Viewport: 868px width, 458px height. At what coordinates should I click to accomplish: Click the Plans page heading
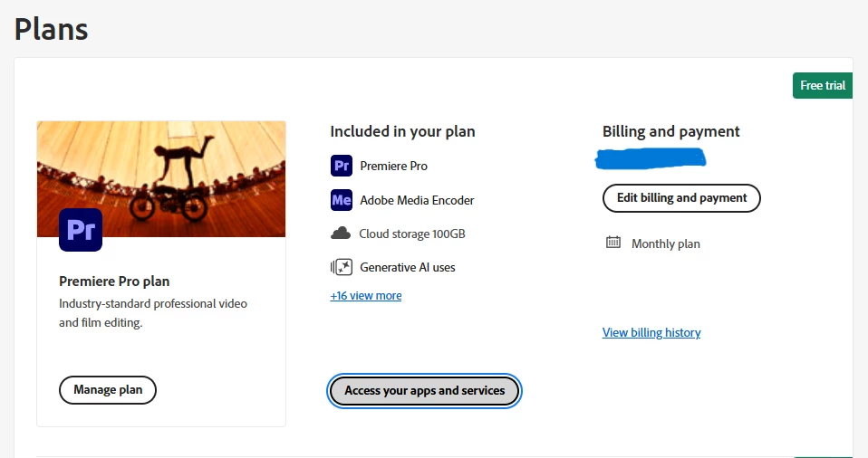(51, 29)
